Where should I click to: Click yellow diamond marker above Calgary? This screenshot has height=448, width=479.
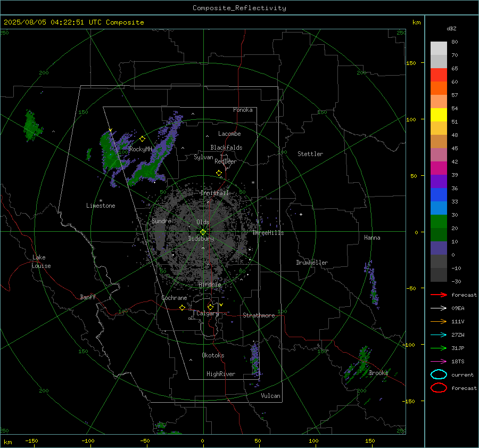[210, 307]
